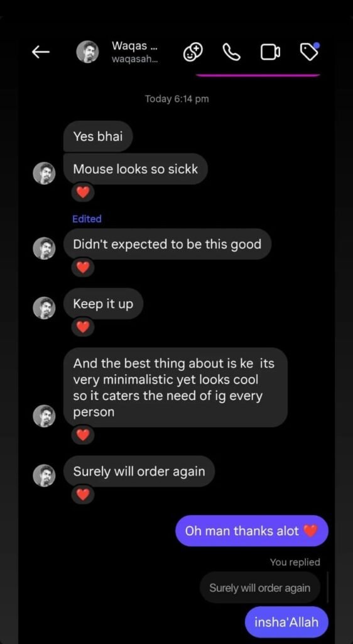353x644 pixels.
Task: Open the add sticker face icon
Action: point(193,52)
